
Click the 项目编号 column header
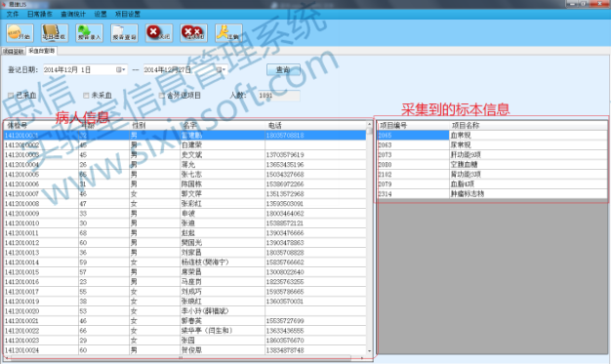413,125
